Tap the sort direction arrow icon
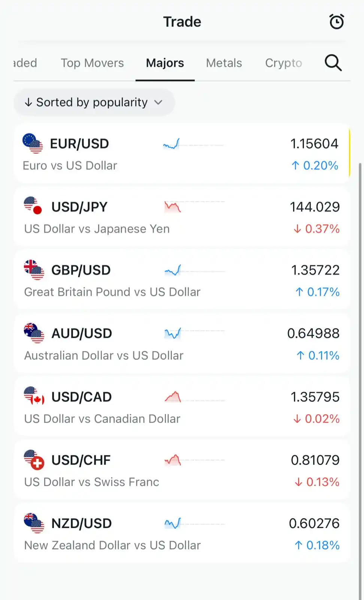This screenshot has height=600, width=364. 28,102
